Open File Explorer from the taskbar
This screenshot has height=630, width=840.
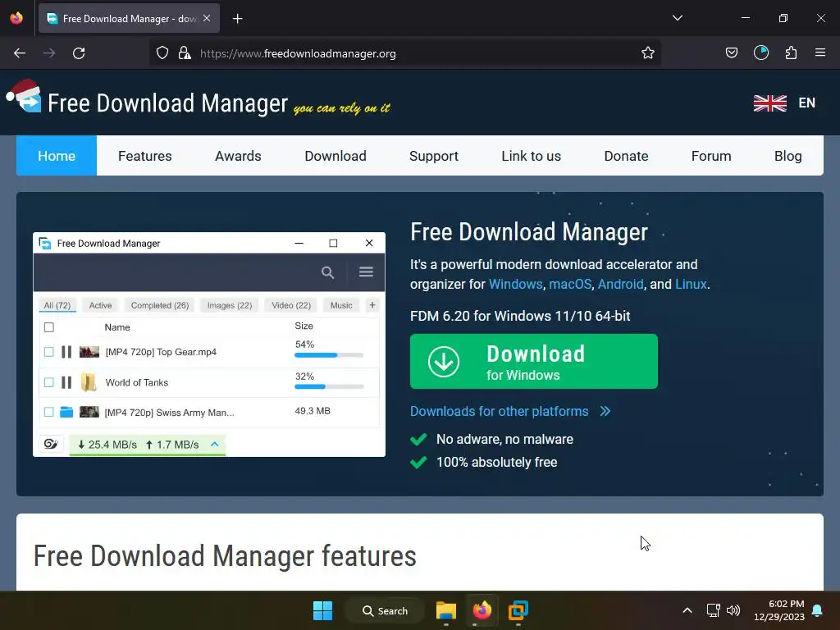pyautogui.click(x=445, y=610)
